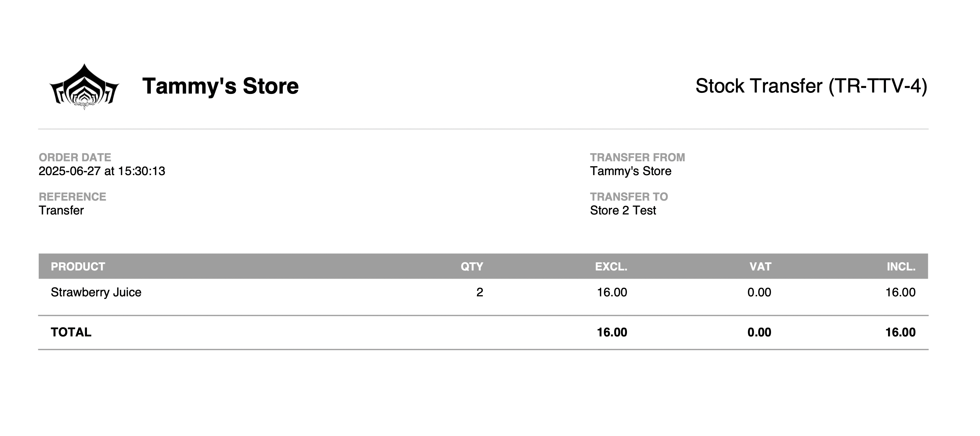The width and height of the screenshot is (980, 436).
Task: Click the lotus logo icon
Action: pyautogui.click(x=84, y=86)
